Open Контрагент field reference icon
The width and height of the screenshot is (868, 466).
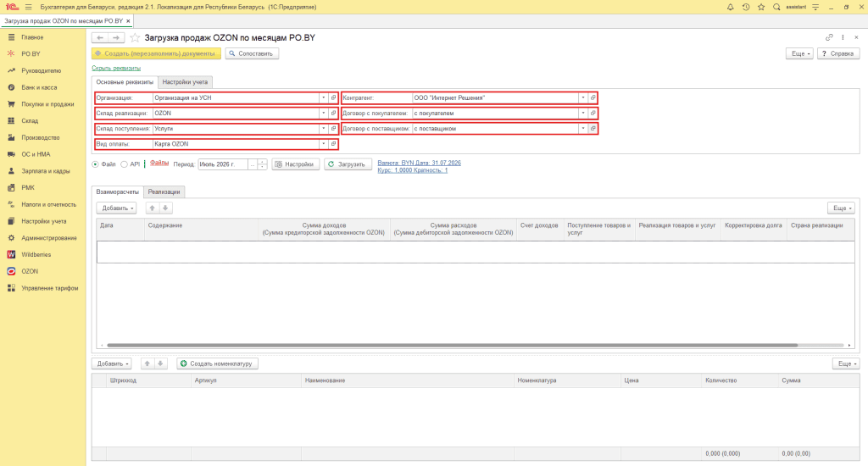pos(593,98)
